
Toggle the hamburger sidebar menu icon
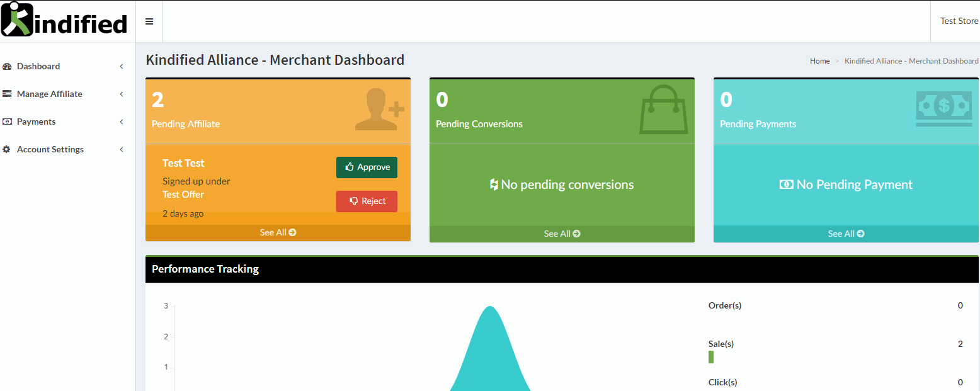pos(149,21)
